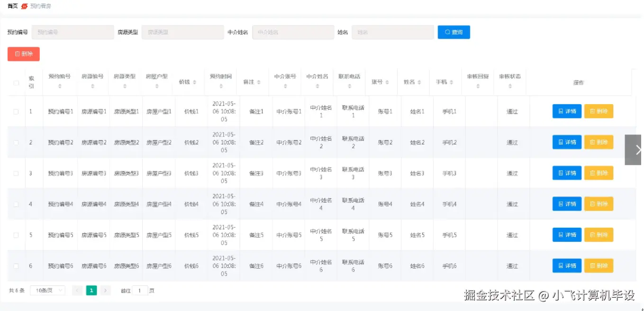Click 通过 status in row 4
Image resolution: width=644 pixels, height=311 pixels.
click(x=512, y=204)
